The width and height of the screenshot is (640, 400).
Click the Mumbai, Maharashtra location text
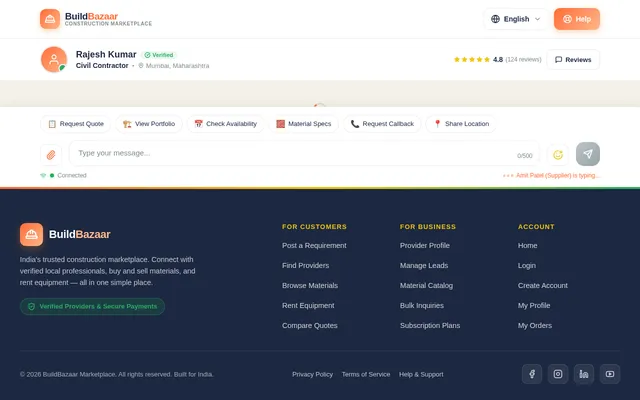177,66
